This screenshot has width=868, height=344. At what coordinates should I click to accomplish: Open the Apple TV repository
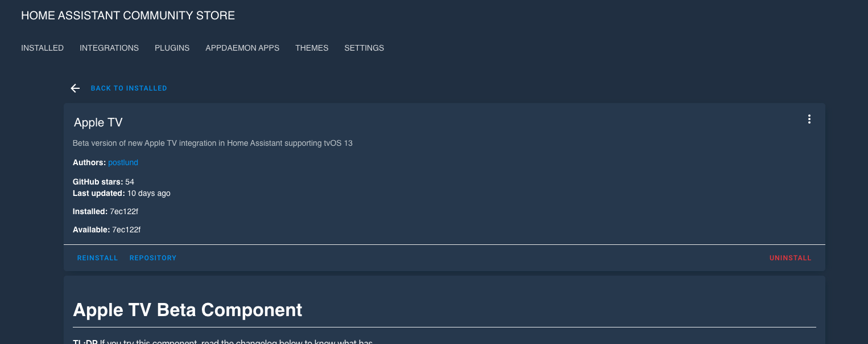152,257
